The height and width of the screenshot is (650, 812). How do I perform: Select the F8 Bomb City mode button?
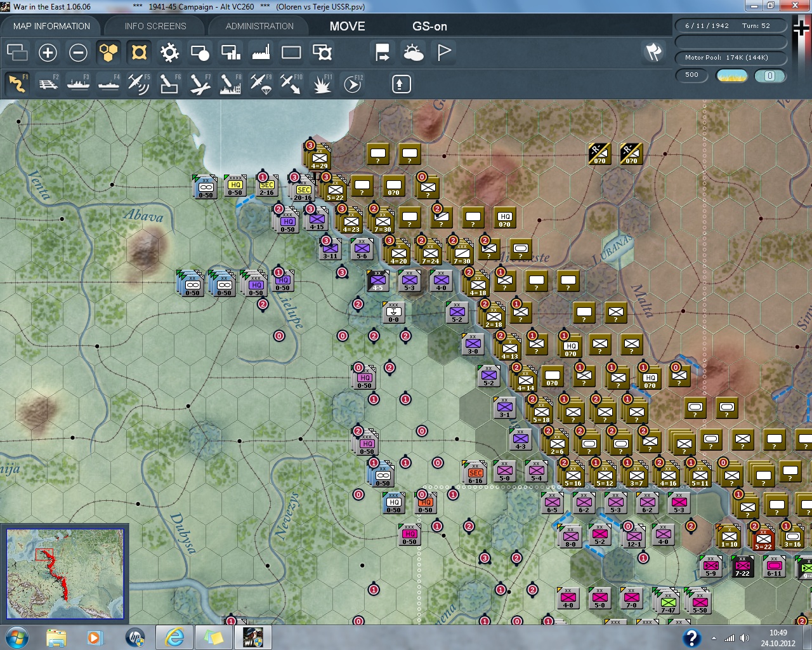(x=230, y=84)
